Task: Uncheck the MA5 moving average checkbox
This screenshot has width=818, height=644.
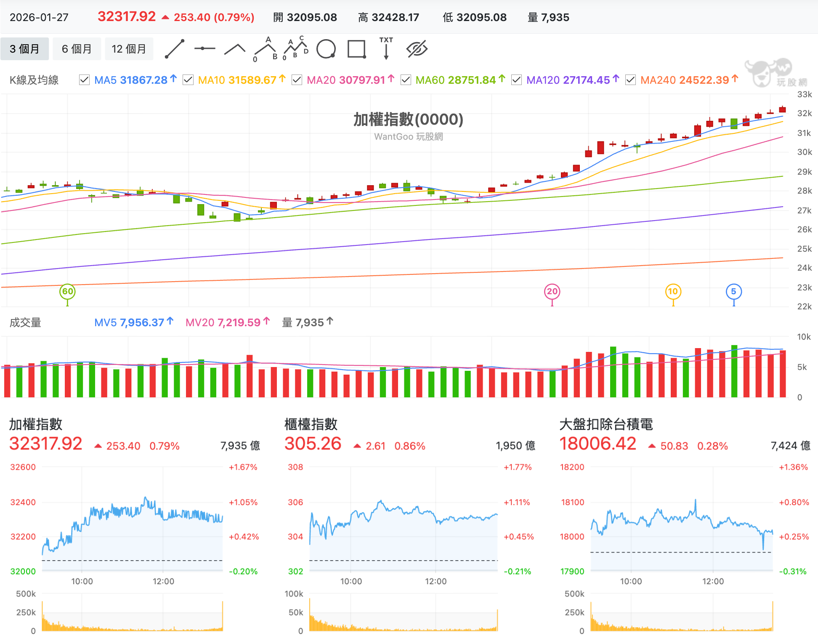Action: point(84,80)
